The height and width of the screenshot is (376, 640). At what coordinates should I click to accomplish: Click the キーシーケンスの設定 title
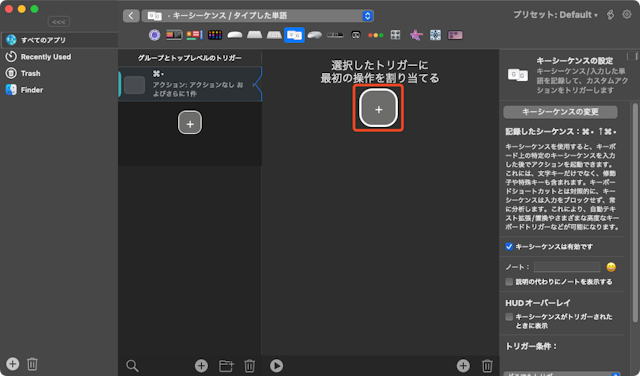[x=575, y=61]
